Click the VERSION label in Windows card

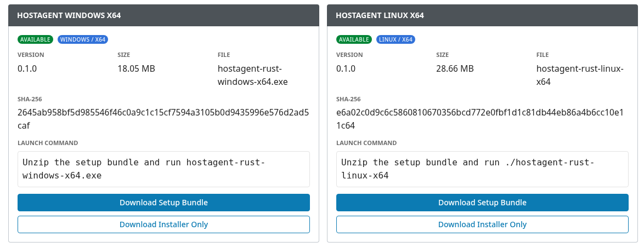[x=31, y=55]
